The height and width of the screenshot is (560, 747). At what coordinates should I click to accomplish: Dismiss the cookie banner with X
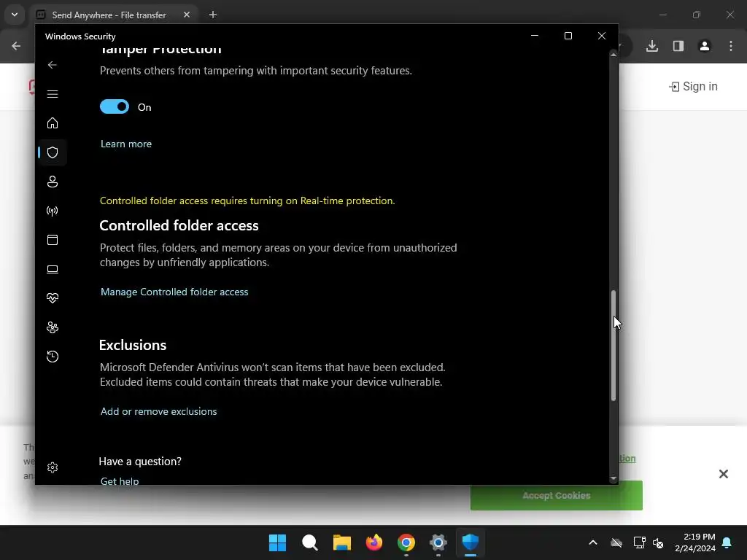point(723,474)
